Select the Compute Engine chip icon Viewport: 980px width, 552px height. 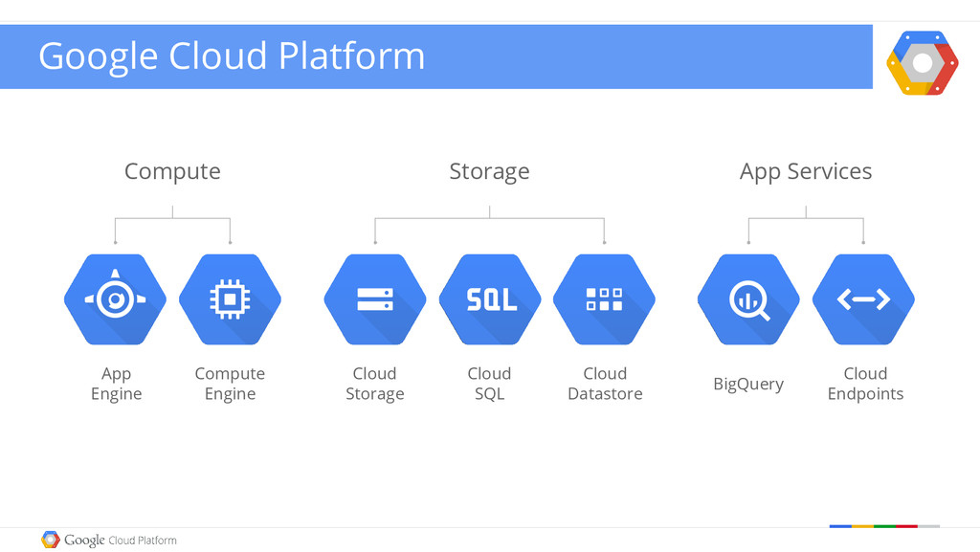click(x=230, y=299)
